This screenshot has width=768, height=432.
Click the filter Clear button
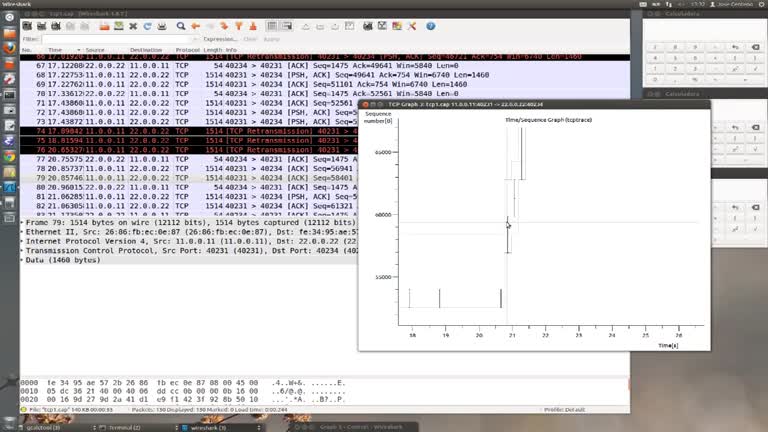click(x=250, y=39)
